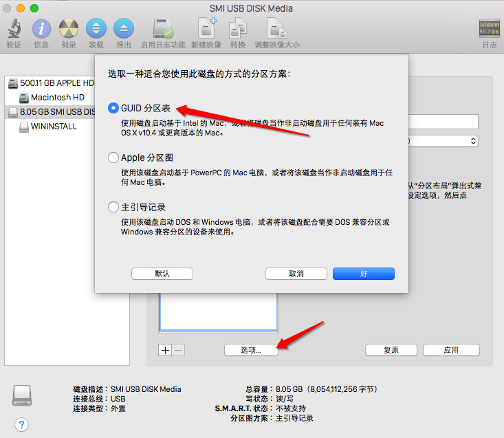This screenshot has width=504, height=438.
Task: Click the minus remove partition button
Action: coord(179,350)
